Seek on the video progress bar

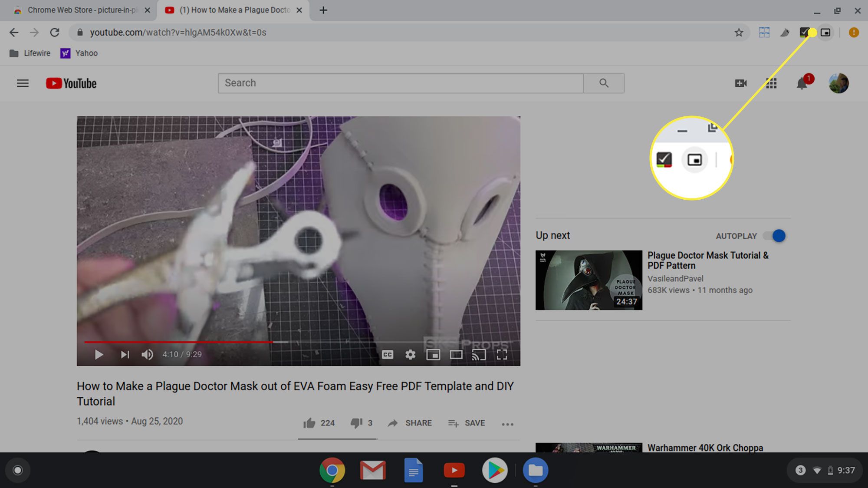[x=299, y=342]
